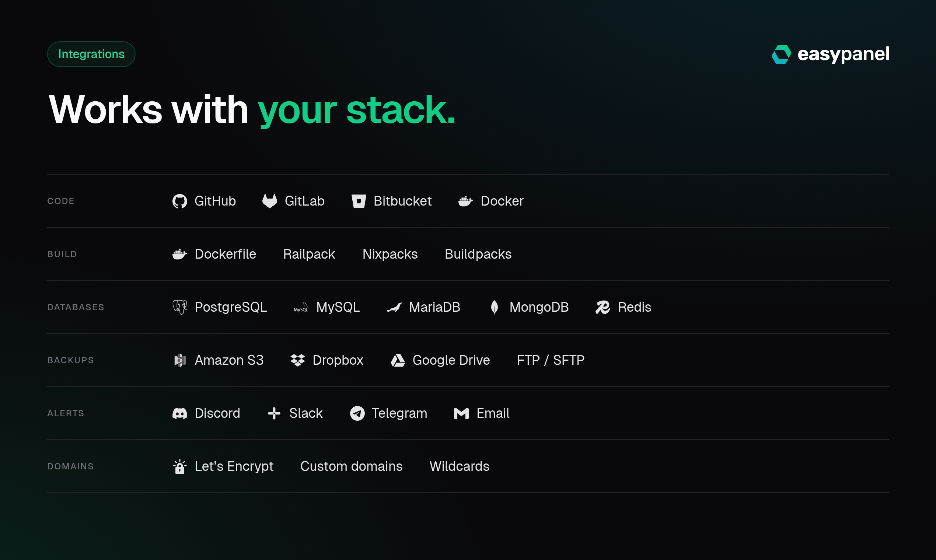Click the Telegram paper plane icon
The height and width of the screenshot is (560, 936).
pyautogui.click(x=357, y=414)
